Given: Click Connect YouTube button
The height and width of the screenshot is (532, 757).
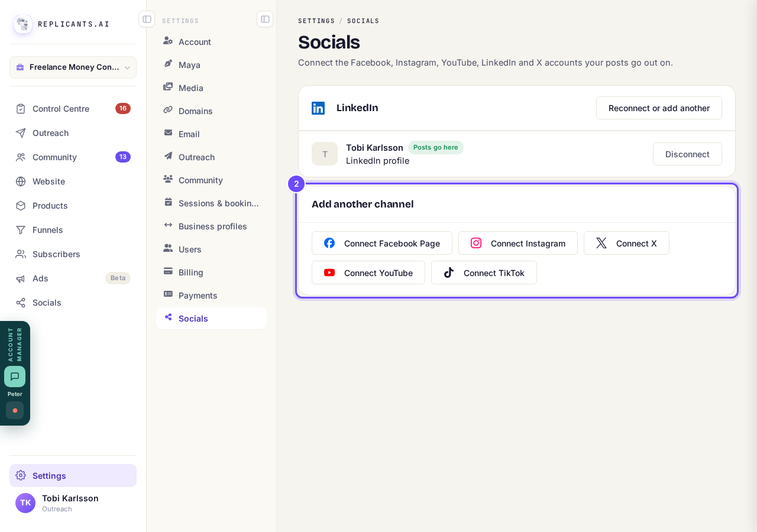Looking at the screenshot, I should (x=368, y=273).
